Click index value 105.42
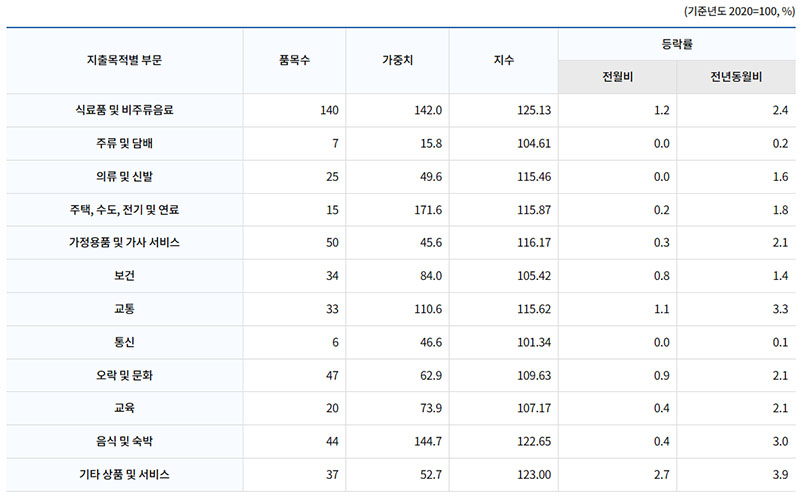Image resolution: width=800 pixels, height=500 pixels. coord(534,276)
